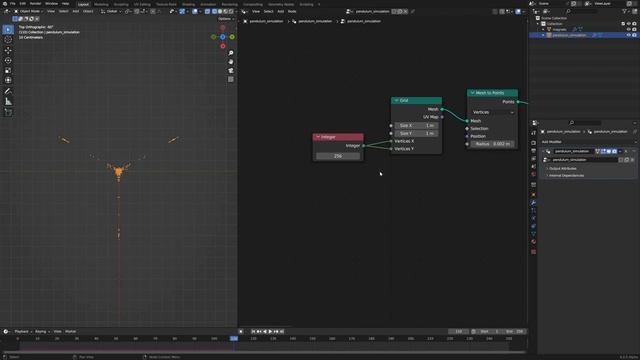
Task: Toggle modifier show in viewport button
Action: click(609, 151)
